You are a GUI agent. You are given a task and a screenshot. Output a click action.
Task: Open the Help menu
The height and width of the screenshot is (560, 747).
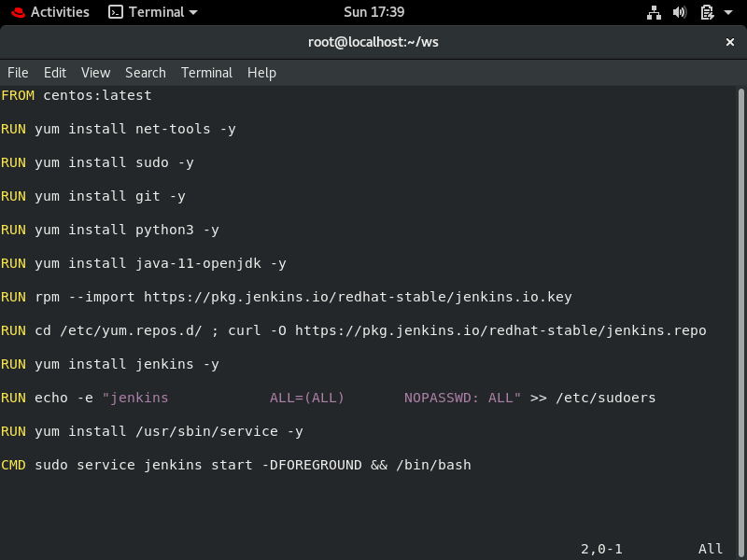(261, 73)
